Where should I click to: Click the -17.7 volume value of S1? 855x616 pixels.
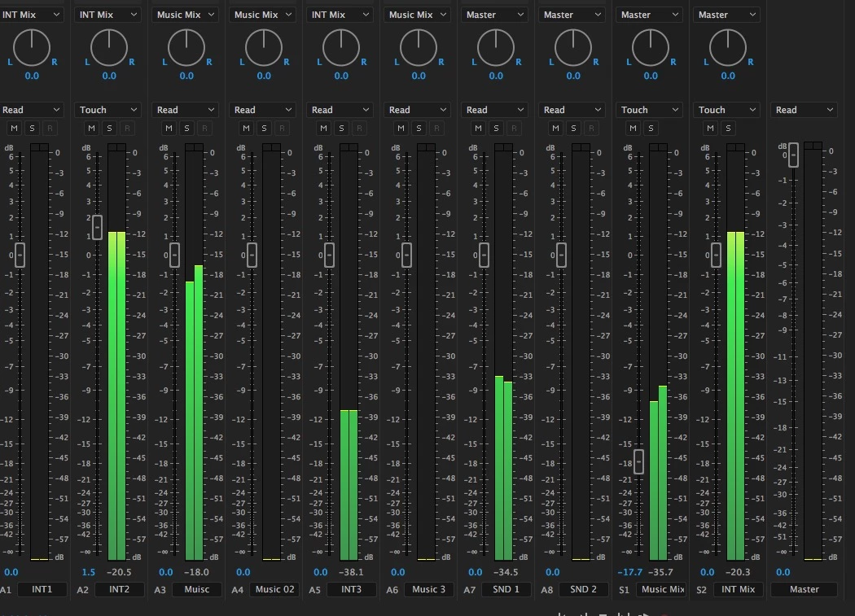[x=629, y=572]
